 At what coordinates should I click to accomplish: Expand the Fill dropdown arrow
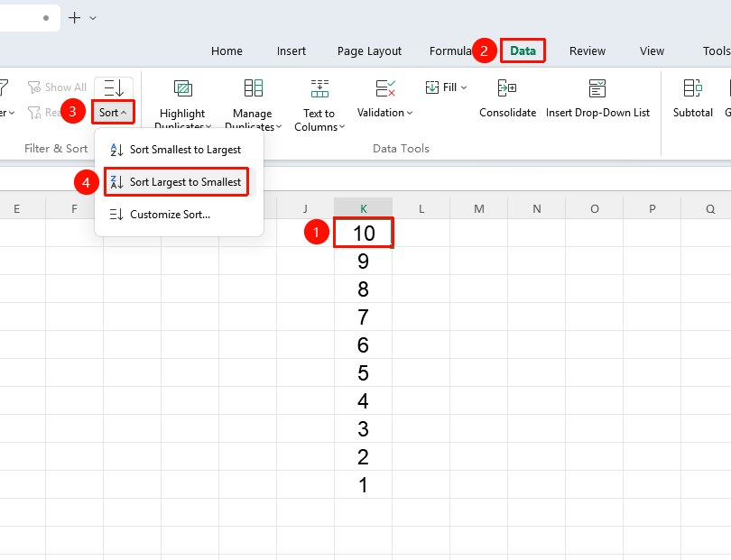point(464,87)
